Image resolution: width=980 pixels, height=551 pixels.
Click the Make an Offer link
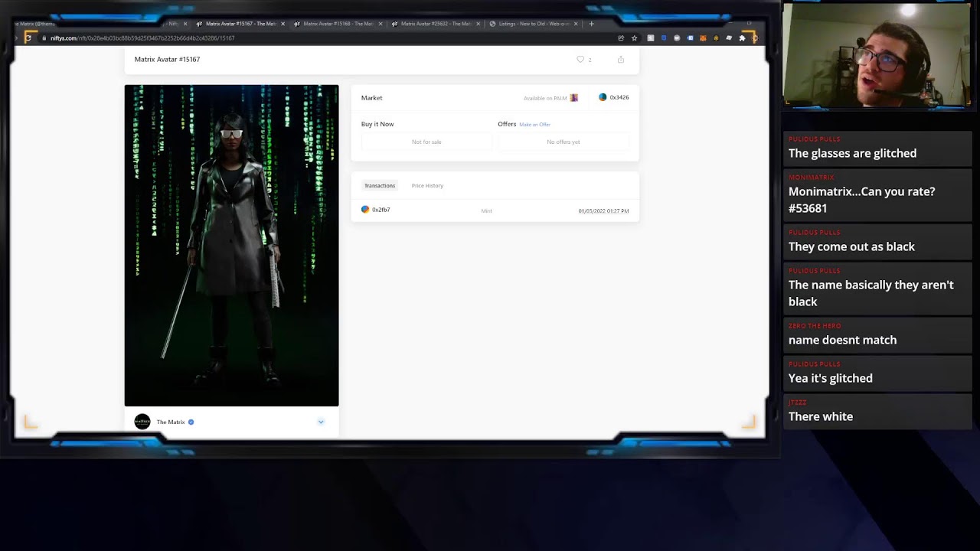coord(534,124)
